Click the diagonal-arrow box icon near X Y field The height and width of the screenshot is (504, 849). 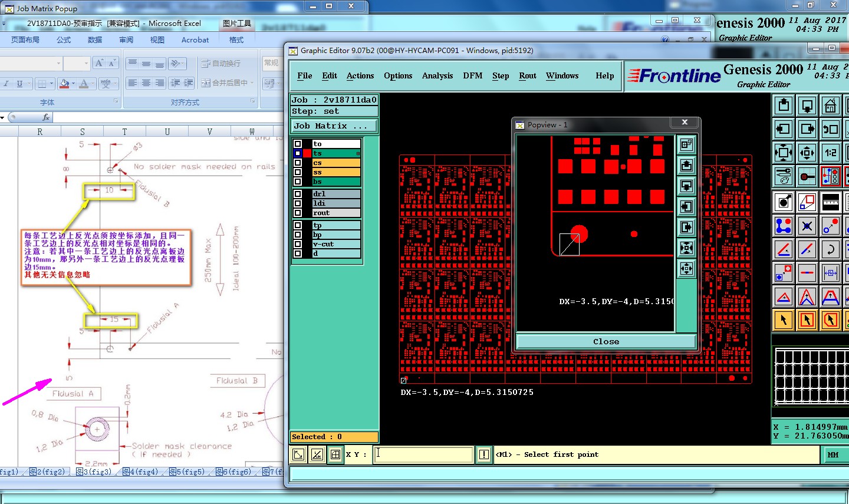pos(299,454)
